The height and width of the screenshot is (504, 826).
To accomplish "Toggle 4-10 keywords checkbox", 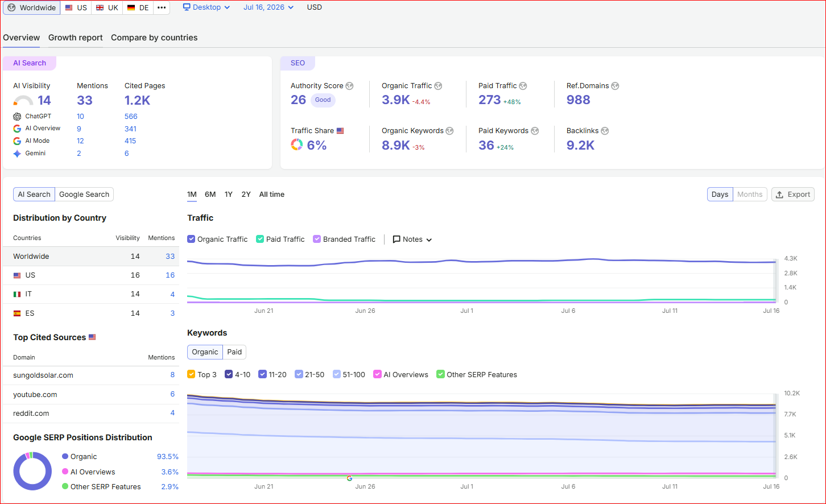I will (x=229, y=374).
